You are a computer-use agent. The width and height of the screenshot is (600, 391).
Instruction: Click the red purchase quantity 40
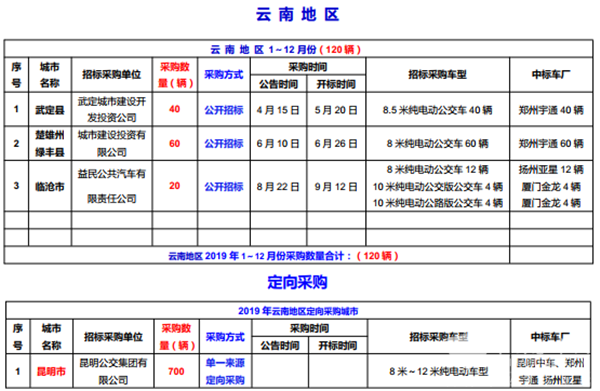coord(174,109)
